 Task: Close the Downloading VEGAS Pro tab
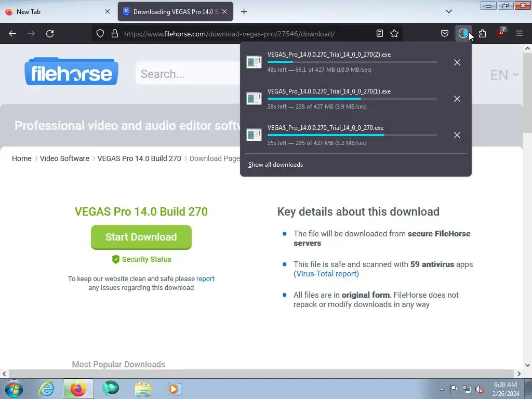coord(224,11)
